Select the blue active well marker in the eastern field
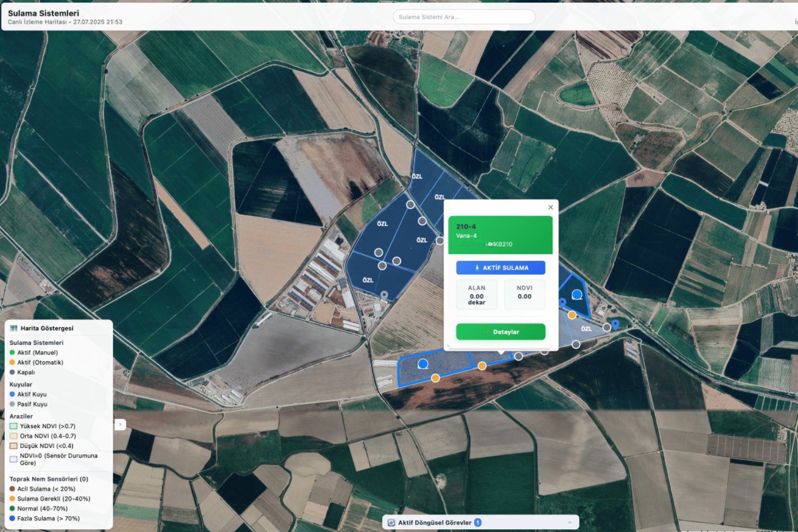 577,294
